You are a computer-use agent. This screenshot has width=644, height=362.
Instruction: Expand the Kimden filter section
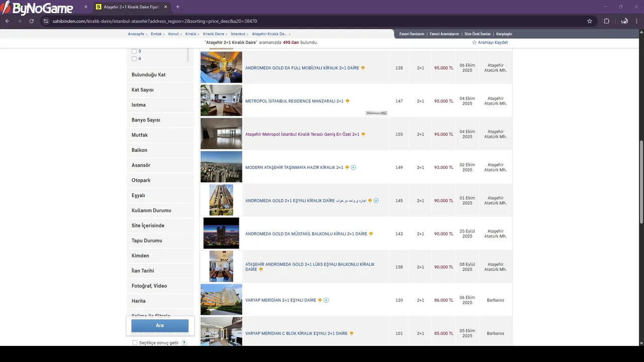(160, 256)
